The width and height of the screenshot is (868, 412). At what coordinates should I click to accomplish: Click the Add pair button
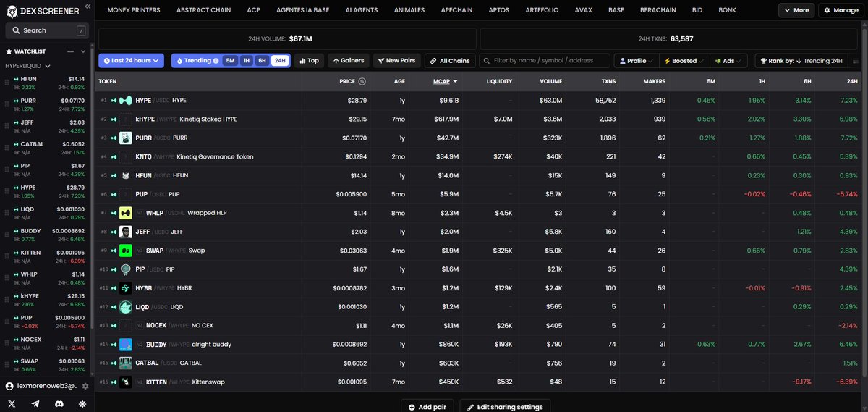[429, 406]
